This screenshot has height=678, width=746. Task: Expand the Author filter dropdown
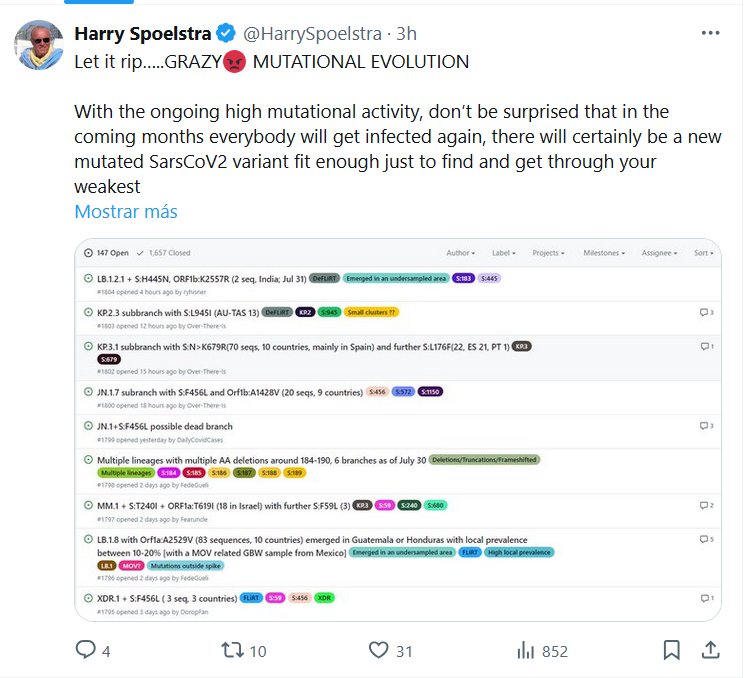click(460, 253)
